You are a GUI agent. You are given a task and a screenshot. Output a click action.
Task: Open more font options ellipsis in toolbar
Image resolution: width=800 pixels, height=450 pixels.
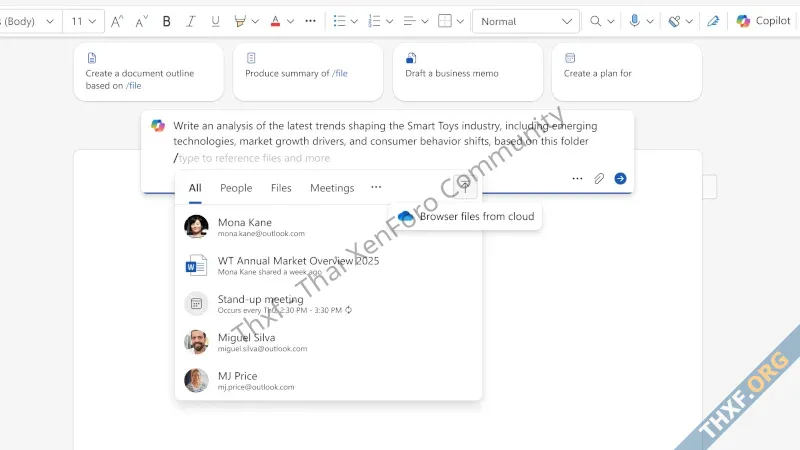click(310, 21)
